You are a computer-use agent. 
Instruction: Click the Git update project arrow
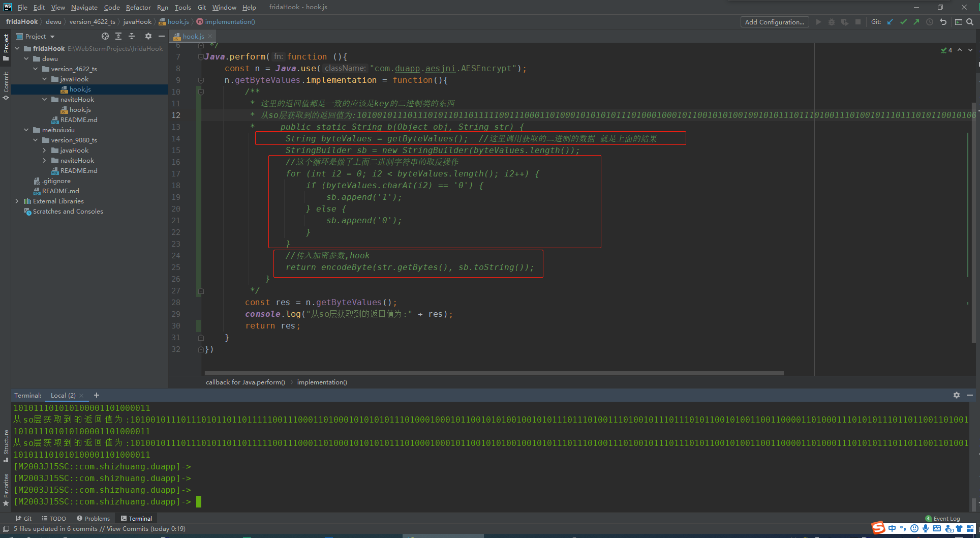coord(890,22)
